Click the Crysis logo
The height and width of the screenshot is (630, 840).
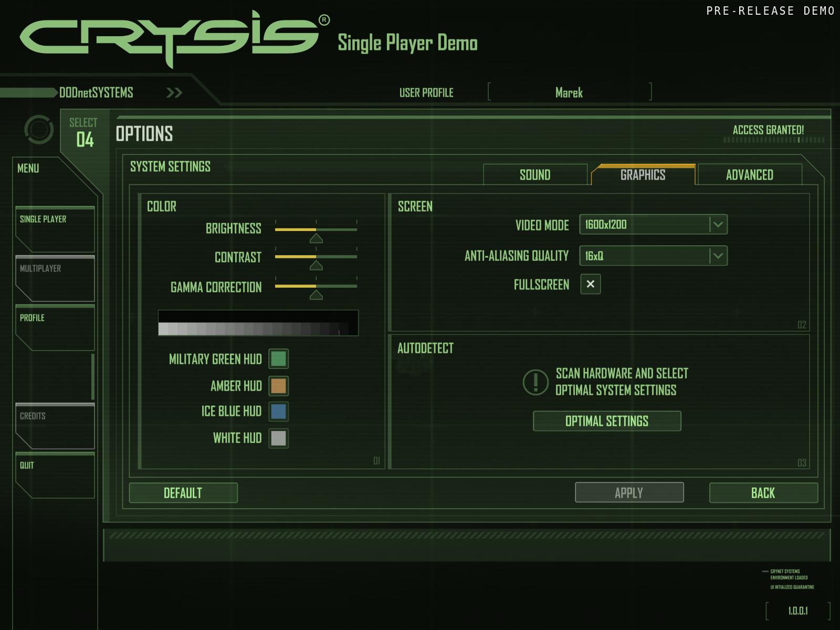175,38
